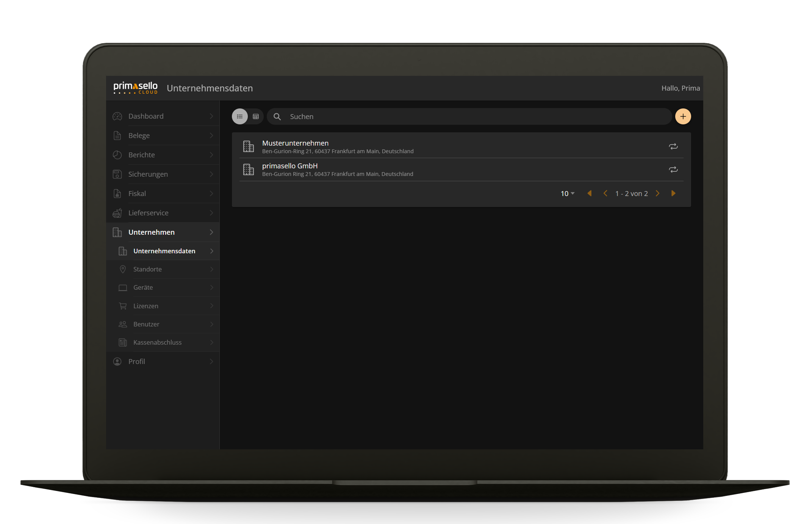Screen dimensions: 812x524
Task: Expand the Profil section chevron
Action: (x=211, y=361)
